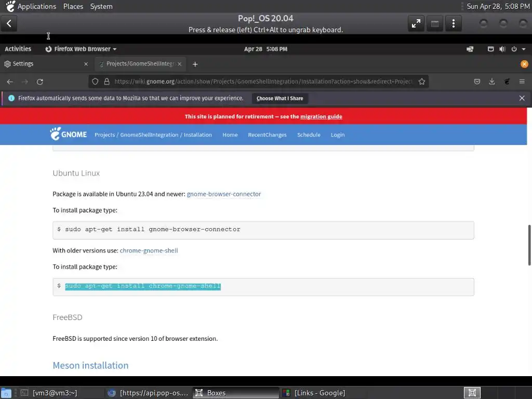Dismiss the Firefox data notification bar
Viewport: 532px width, 399px height.
click(522, 98)
